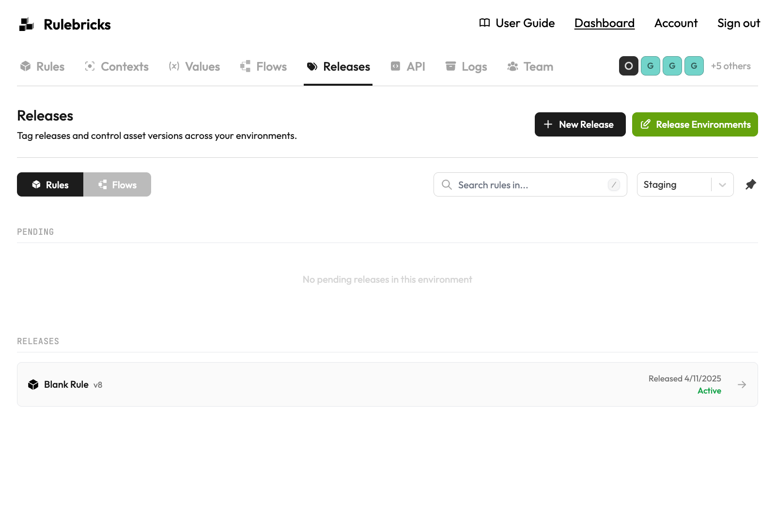Click the Values (x) icon in navigation
This screenshot has height=532, width=776.
coord(174,66)
